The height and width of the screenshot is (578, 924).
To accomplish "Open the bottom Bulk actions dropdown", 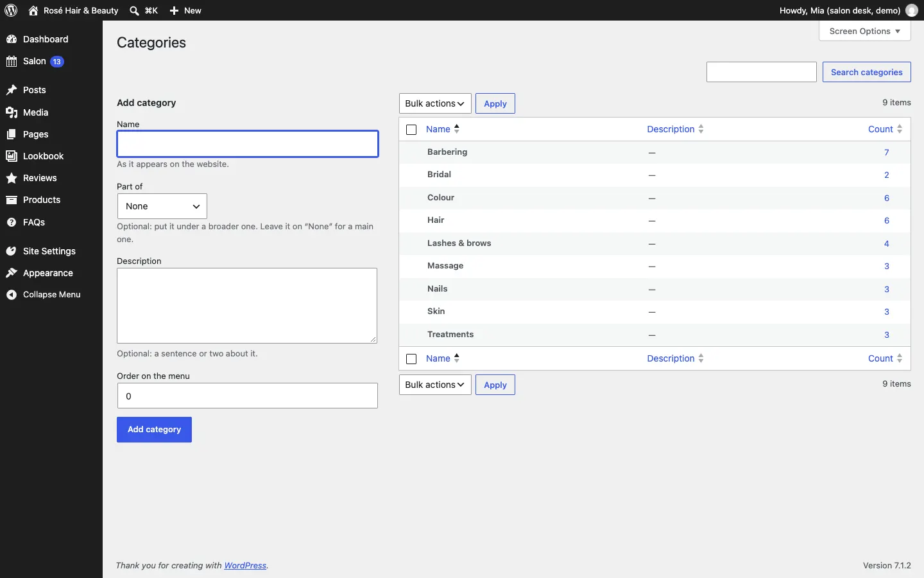I will point(436,385).
